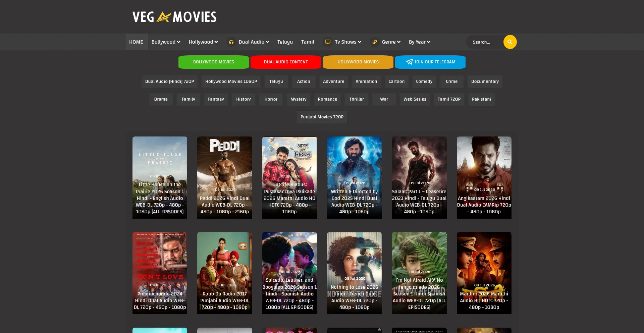The image size is (644, 333).
Task: Open the Telugu menu item in navbar
Action: (x=285, y=42)
